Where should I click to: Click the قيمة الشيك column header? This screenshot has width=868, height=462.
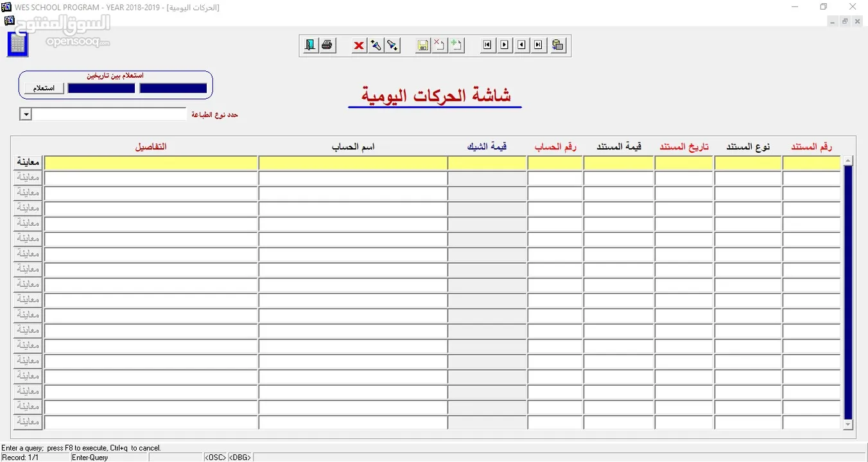click(x=487, y=147)
